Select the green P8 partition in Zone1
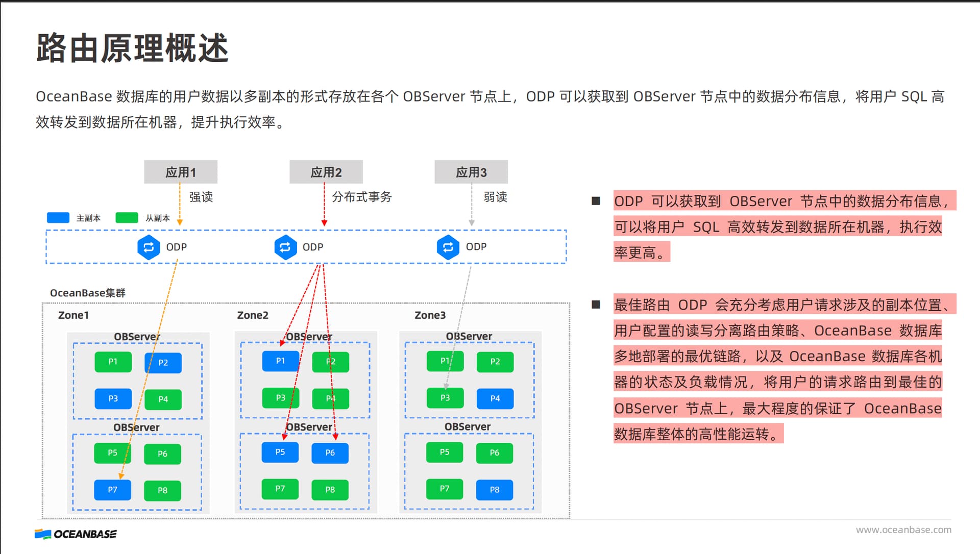Image resolution: width=980 pixels, height=554 pixels. [162, 491]
